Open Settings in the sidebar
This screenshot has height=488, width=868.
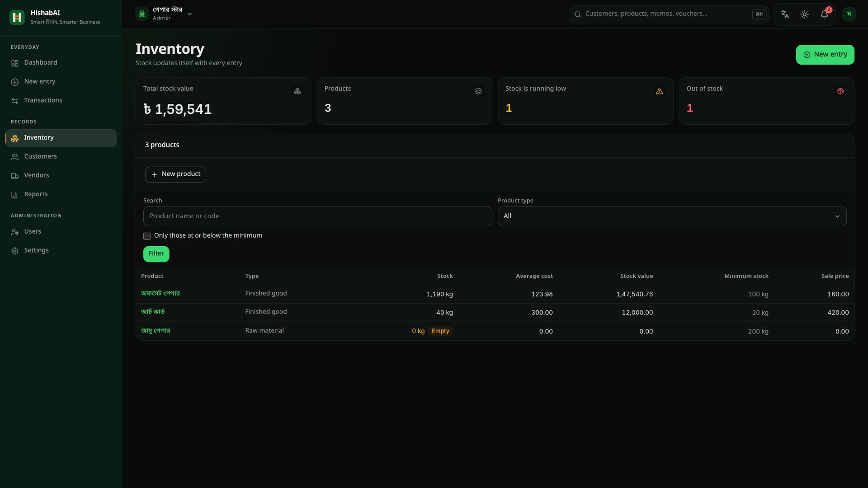(61, 251)
